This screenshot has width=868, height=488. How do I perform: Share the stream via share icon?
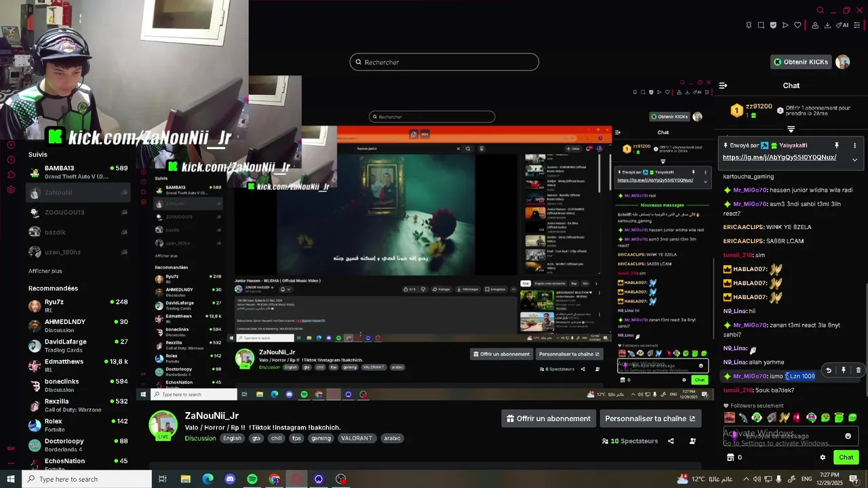[x=671, y=441]
